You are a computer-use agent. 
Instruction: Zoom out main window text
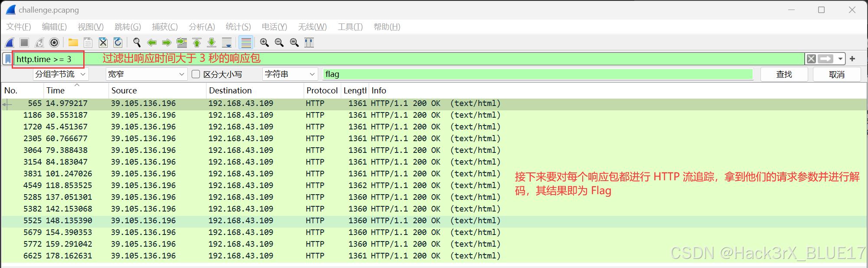279,43
